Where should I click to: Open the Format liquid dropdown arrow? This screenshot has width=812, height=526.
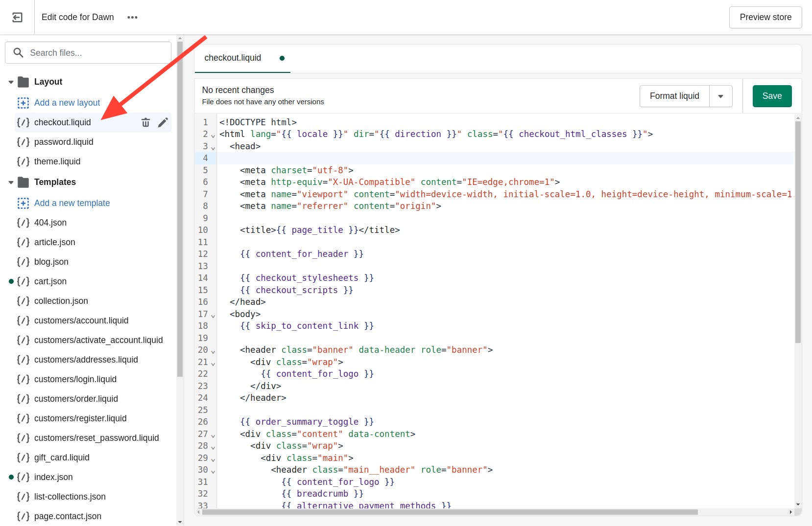720,96
